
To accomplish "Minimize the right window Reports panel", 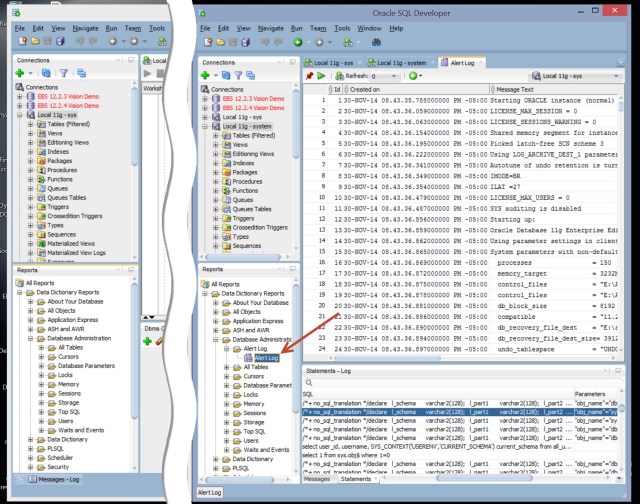I will [x=293, y=269].
